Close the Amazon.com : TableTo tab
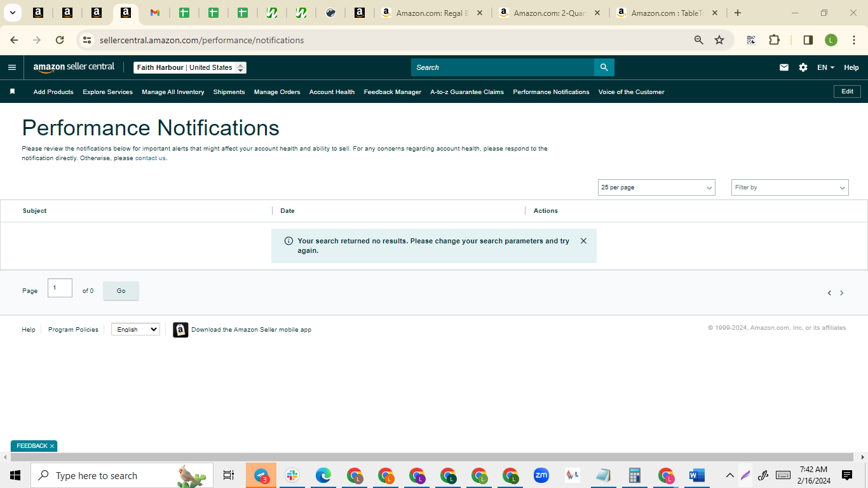The width and height of the screenshot is (868, 488). [714, 13]
